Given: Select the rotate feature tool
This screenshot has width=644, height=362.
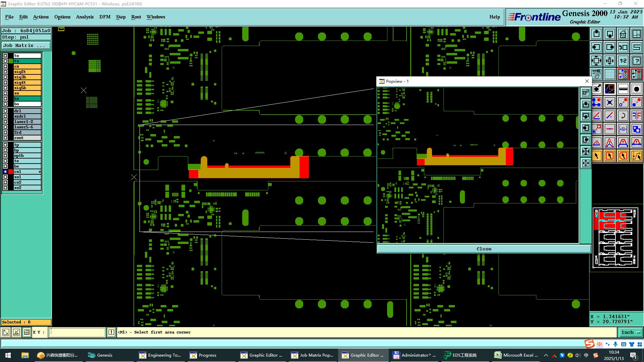Looking at the screenshot, I should [x=623, y=116].
